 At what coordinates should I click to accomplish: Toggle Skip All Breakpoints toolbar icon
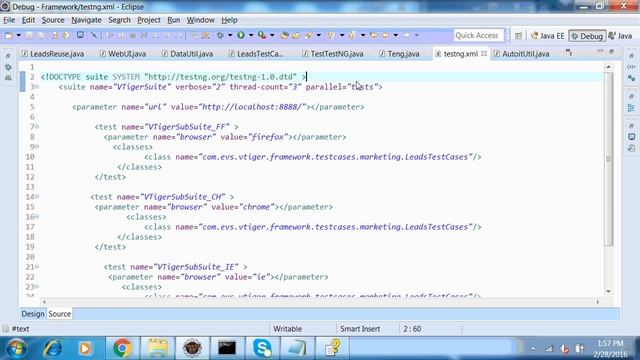click(94, 36)
